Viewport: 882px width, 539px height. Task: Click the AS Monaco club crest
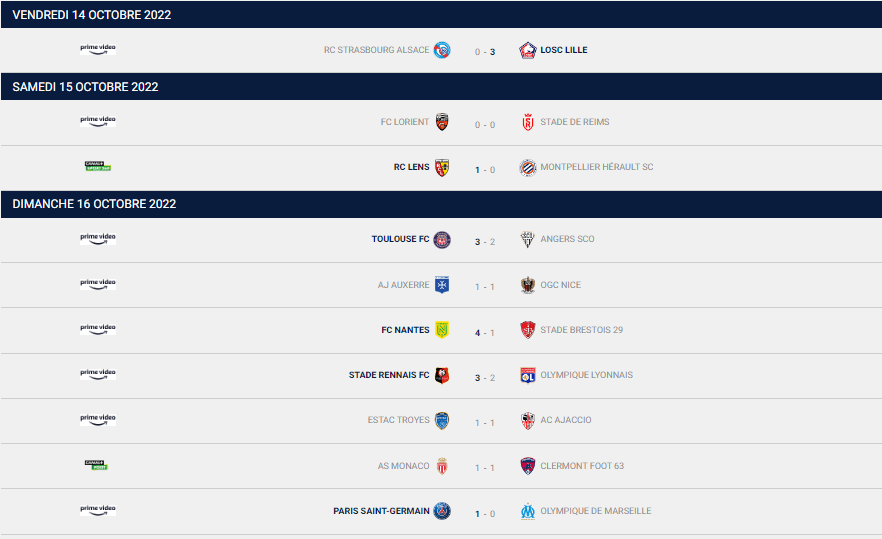coord(441,466)
